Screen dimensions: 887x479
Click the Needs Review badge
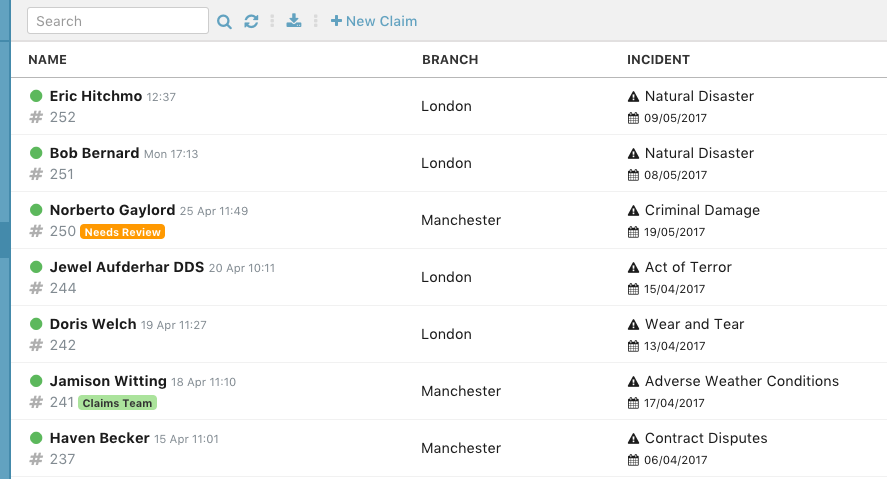(x=122, y=232)
